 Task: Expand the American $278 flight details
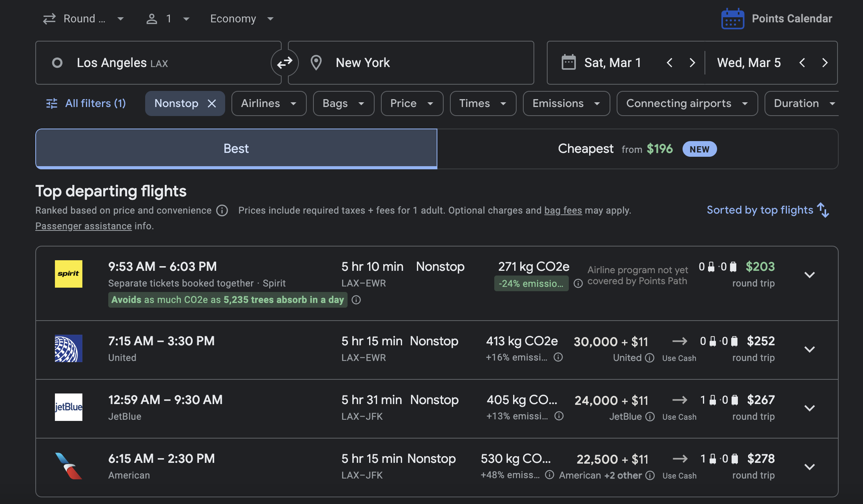pos(810,467)
